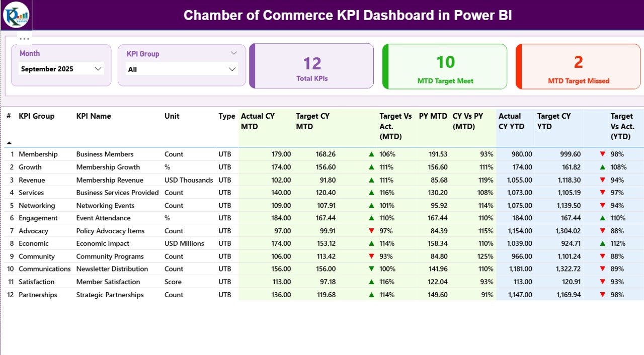Click the green YTD arrow beside Economic Impact 112%
This screenshot has width=644, height=355.
[x=602, y=243]
